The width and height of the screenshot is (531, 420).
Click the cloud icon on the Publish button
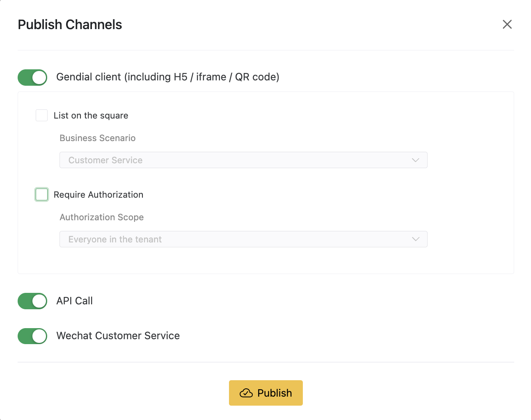246,393
